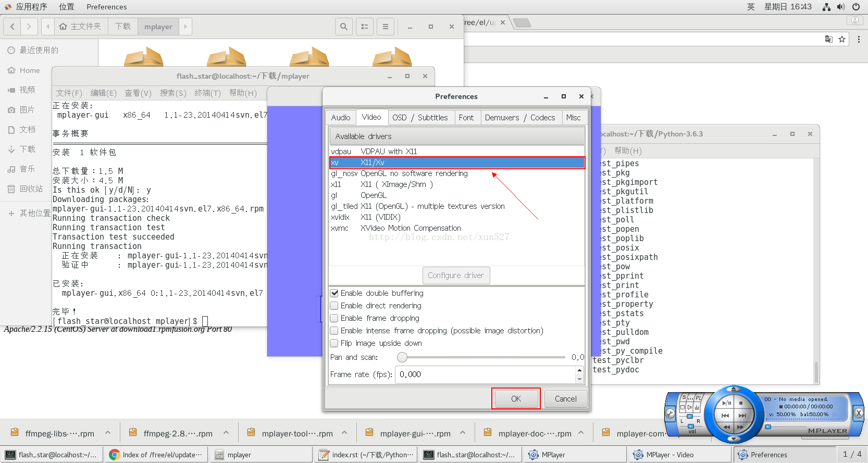Click the Frame rate (fps) input field

485,374
